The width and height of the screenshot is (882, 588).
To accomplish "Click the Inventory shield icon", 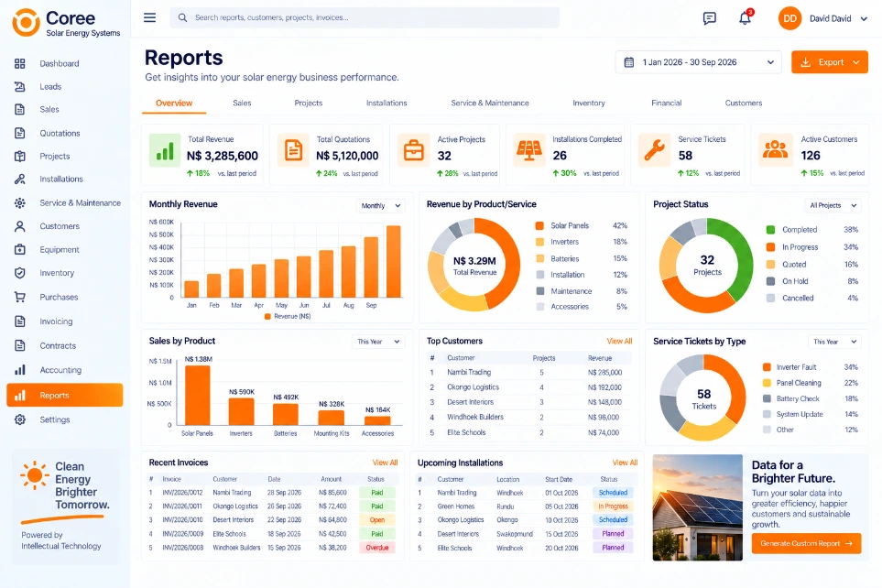I will pyautogui.click(x=19, y=273).
